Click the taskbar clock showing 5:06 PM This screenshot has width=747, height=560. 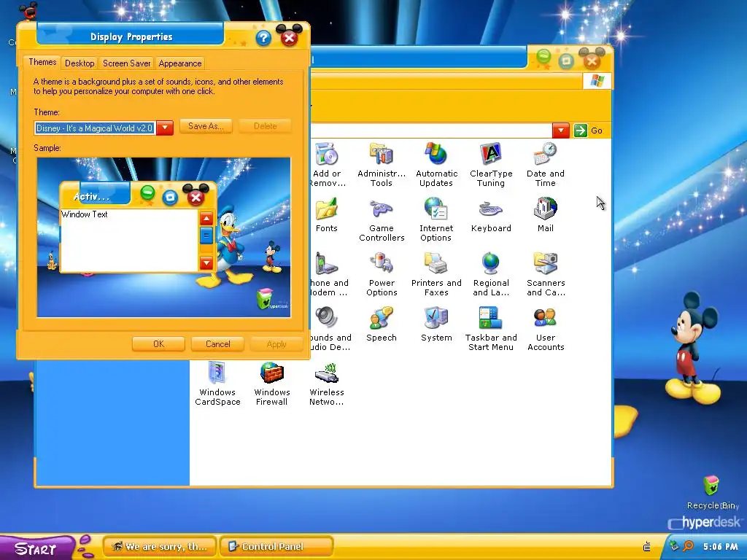pos(720,547)
